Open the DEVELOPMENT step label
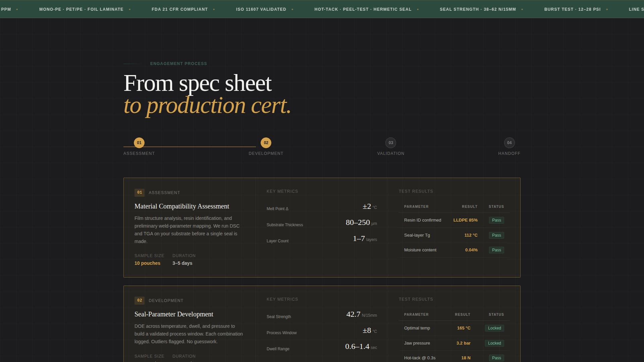This screenshot has width=644, height=362. [x=266, y=153]
